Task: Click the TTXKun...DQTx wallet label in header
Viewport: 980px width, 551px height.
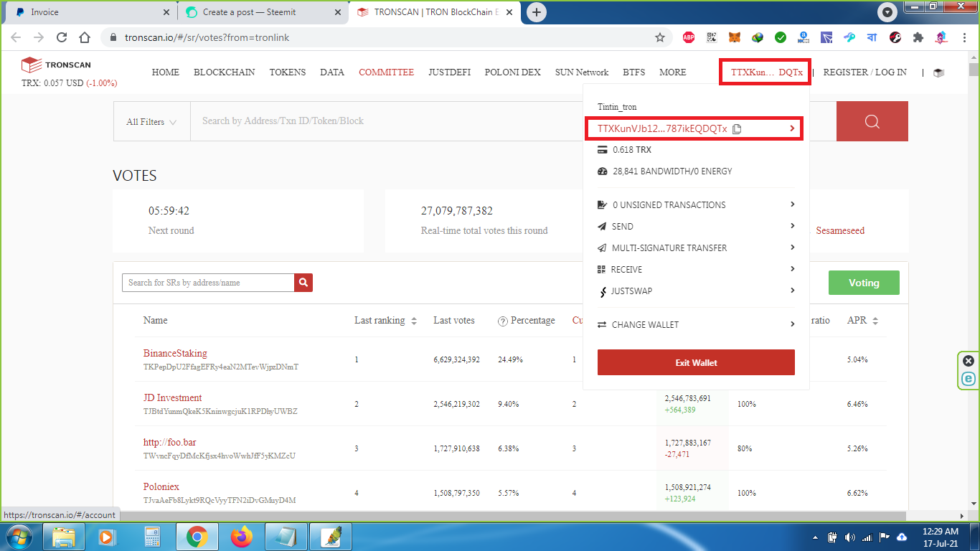Action: (x=766, y=72)
